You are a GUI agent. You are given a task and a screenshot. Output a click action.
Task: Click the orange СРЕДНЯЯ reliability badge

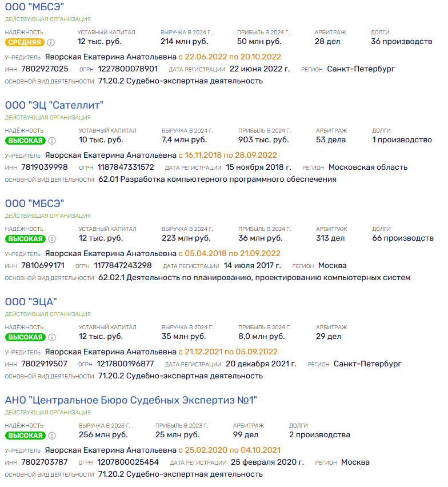[x=25, y=42]
